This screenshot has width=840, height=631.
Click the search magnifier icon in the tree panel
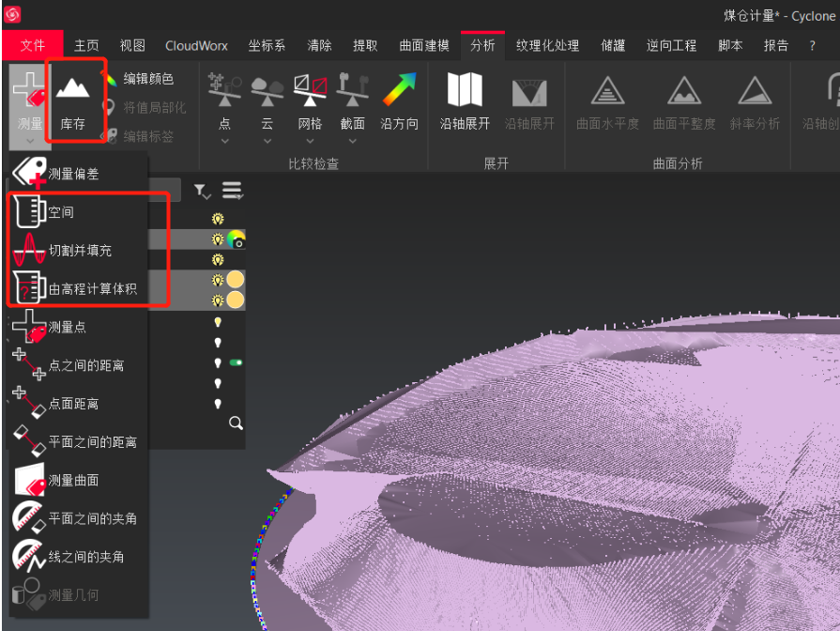(236, 423)
